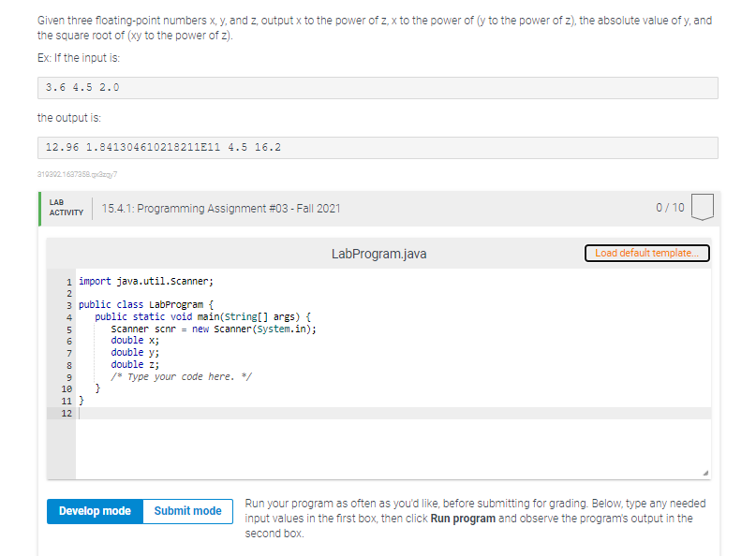Click the 0 / 10 score display
756x556 pixels.
coord(669,207)
